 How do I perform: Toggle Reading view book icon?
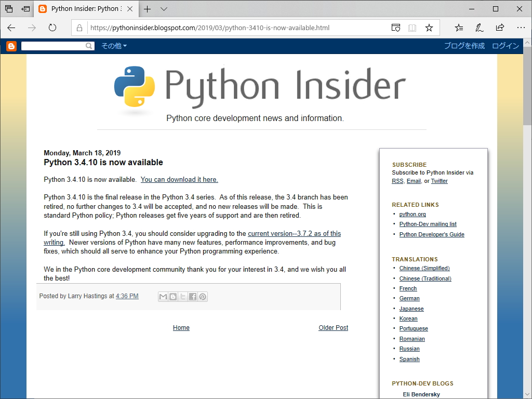point(413,28)
